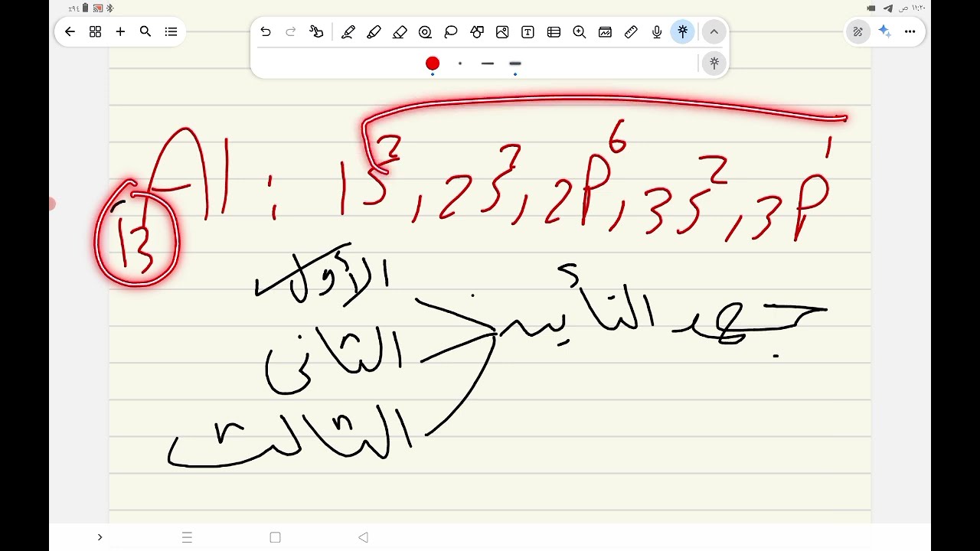Check the Telegram notification icon
The height and width of the screenshot is (551, 980).
[888, 8]
